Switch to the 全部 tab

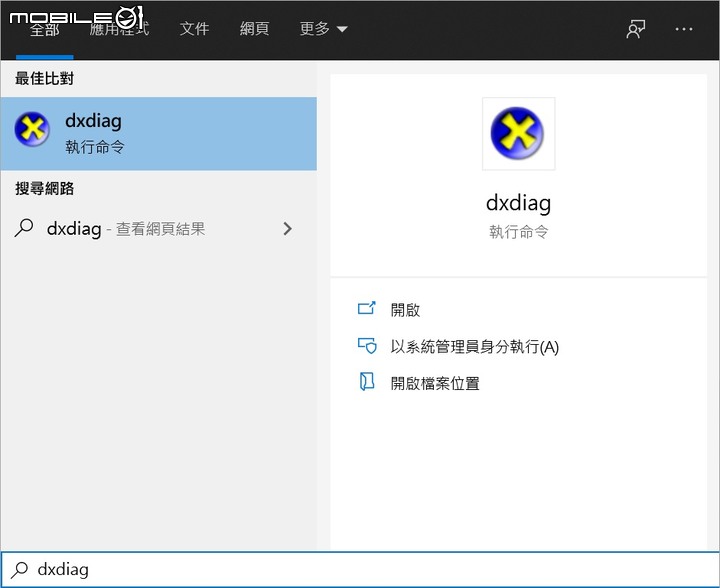point(45,29)
